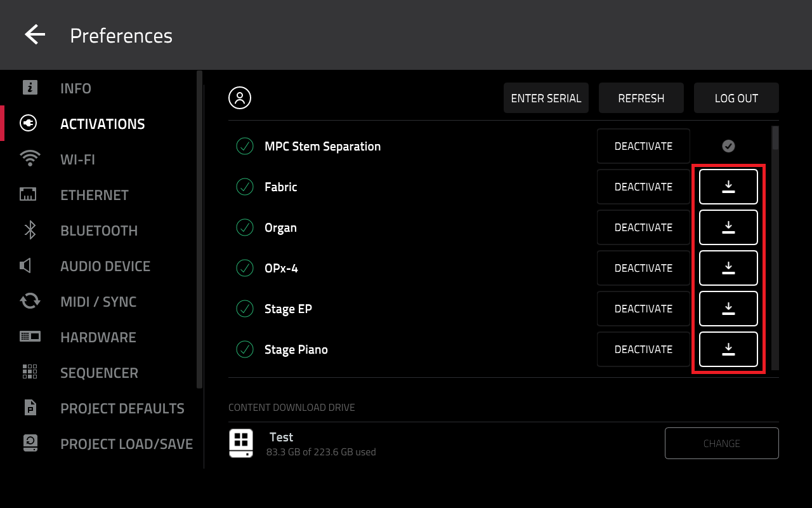
Task: Click the CONTENT DOWNLOAD DRIVE heading
Action: point(292,407)
